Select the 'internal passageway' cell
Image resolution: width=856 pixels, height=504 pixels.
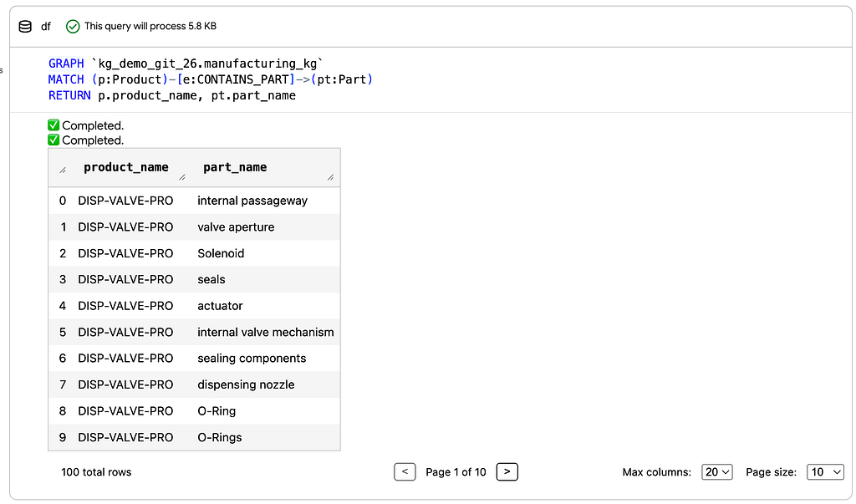pos(252,201)
